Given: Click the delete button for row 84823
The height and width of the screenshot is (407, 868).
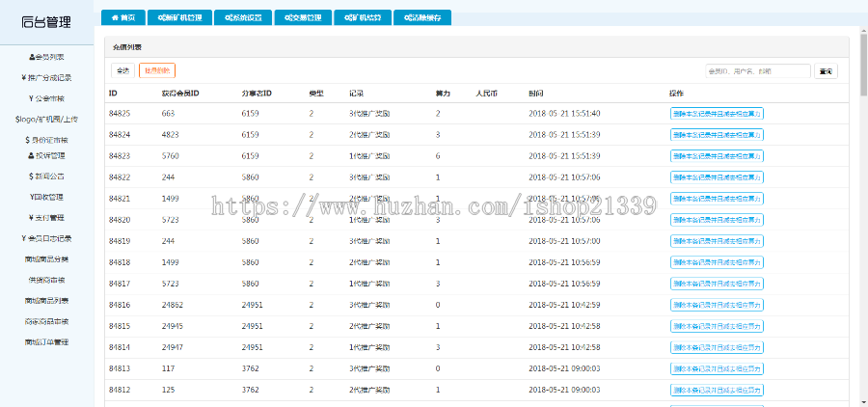Looking at the screenshot, I should pyautogui.click(x=717, y=156).
